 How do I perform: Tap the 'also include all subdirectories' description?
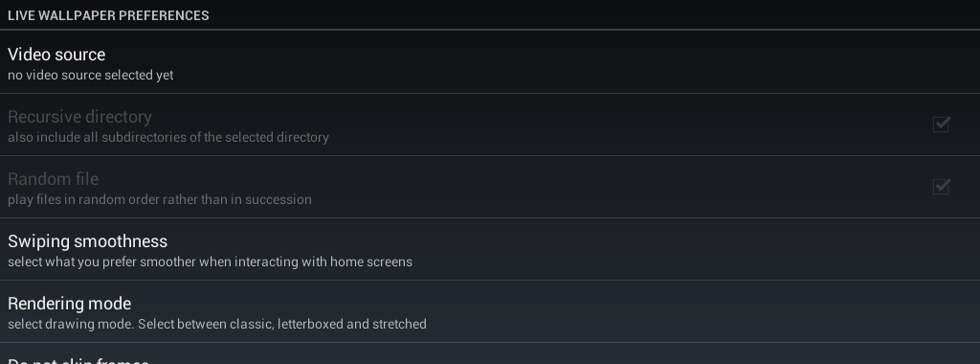coord(168,137)
